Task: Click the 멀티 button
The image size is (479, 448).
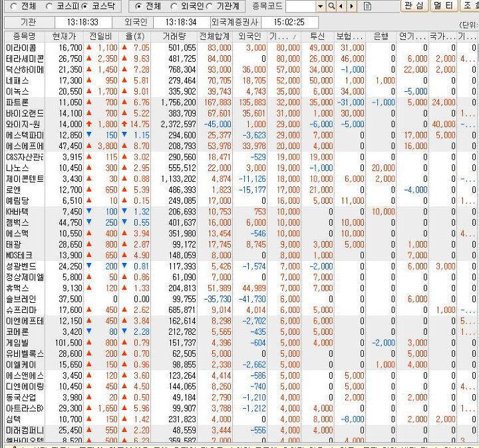Action: (444, 5)
